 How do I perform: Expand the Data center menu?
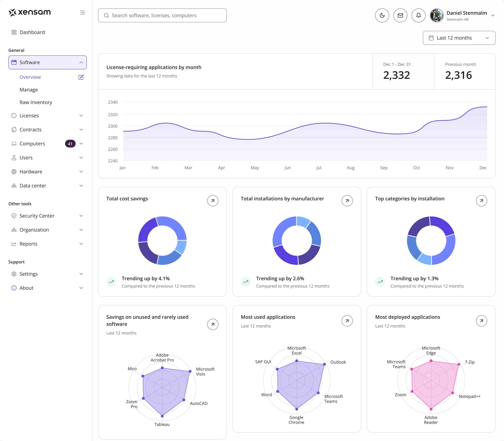(x=47, y=186)
